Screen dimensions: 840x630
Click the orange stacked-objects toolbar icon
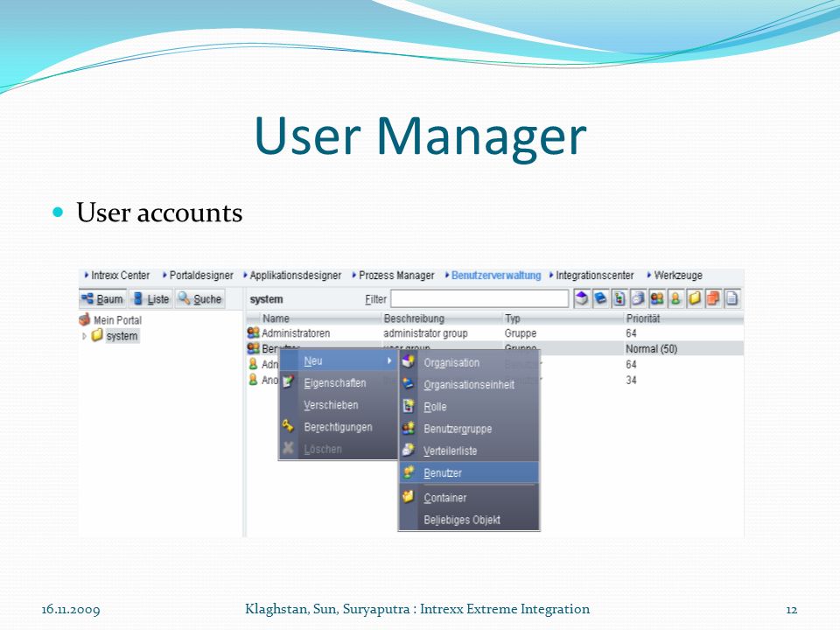713,298
